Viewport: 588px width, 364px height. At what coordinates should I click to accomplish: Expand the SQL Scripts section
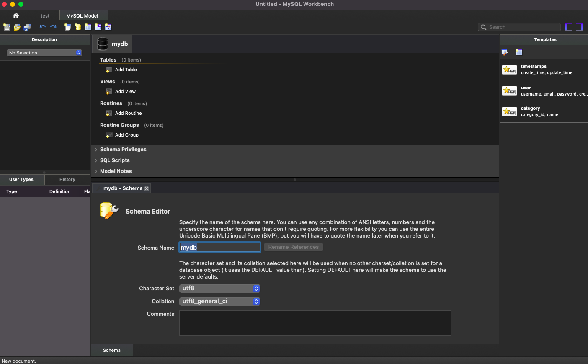tap(96, 160)
